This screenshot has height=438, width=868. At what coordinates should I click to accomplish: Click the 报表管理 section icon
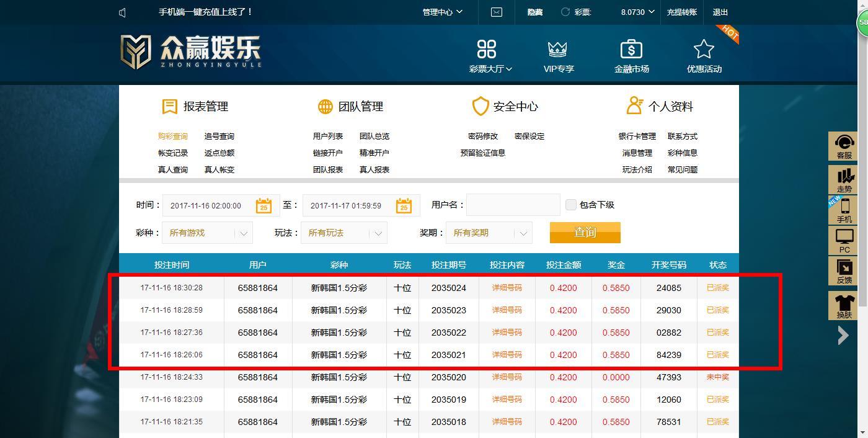[x=170, y=106]
